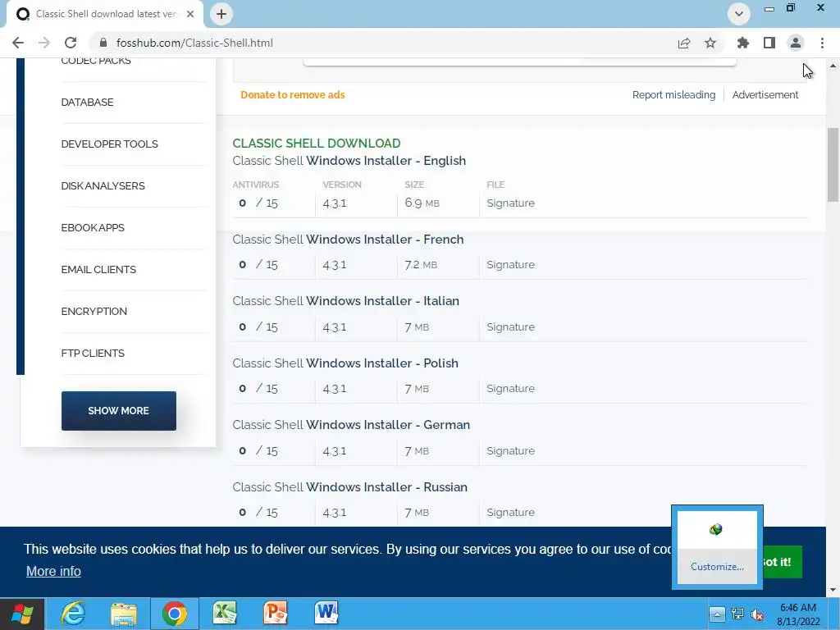Image resolution: width=840 pixels, height=630 pixels.
Task: Download Classic Shell Windows Installer - English
Action: [349, 161]
